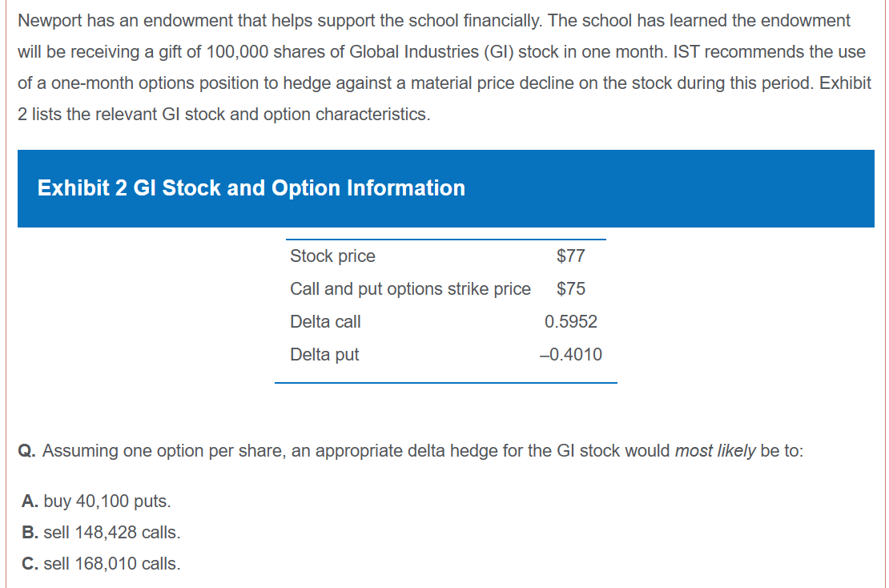Pick answer C sell 168,010 calls
This screenshot has height=588, width=889.
[102, 564]
